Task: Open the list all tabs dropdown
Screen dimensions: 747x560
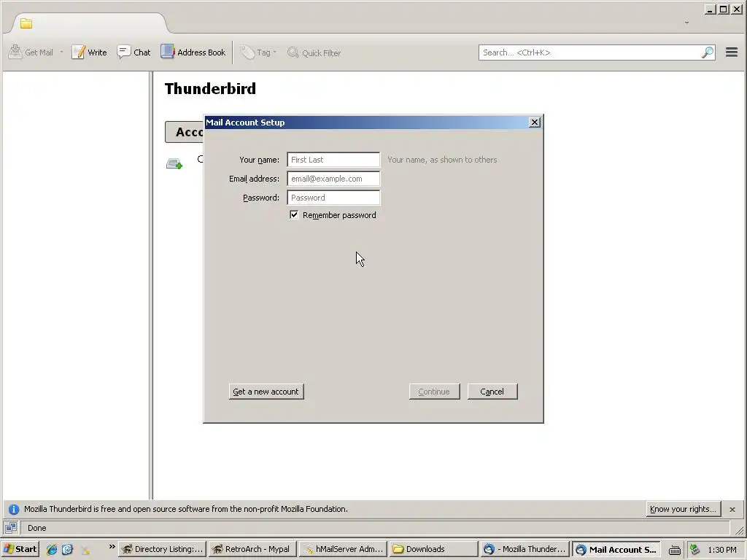Action: (x=686, y=23)
